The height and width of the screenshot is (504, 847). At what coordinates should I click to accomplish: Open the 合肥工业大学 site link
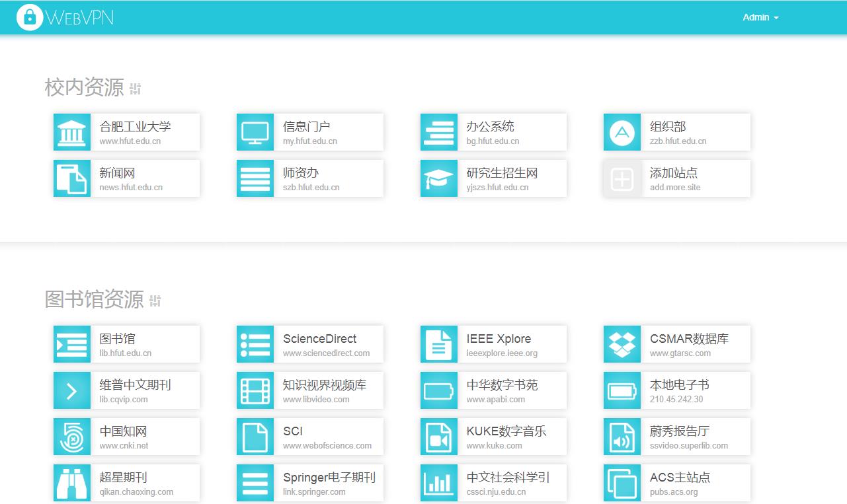coord(135,126)
